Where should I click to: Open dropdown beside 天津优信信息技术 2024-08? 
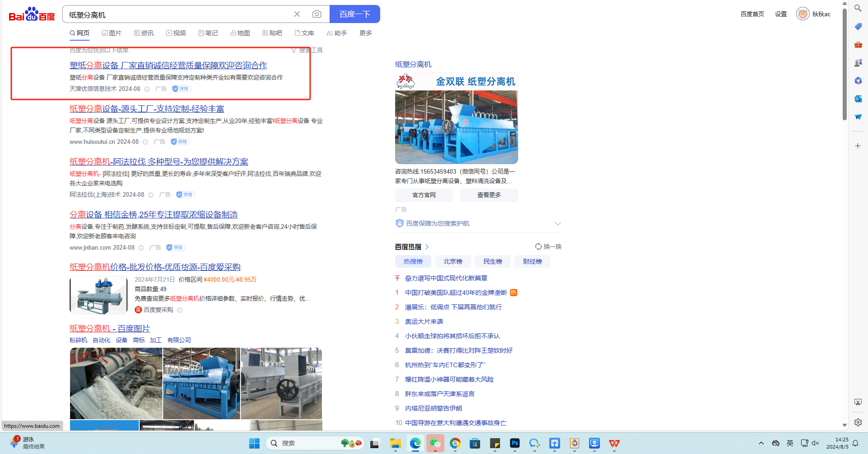[147, 89]
